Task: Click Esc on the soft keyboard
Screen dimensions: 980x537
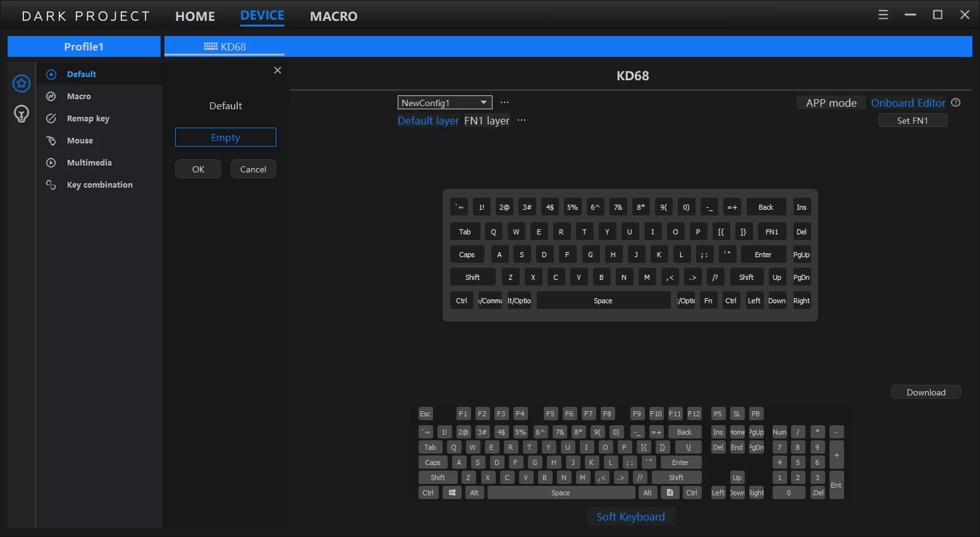Action: (x=426, y=414)
